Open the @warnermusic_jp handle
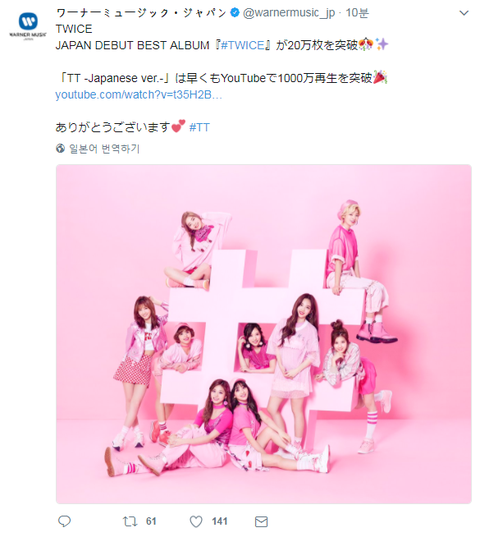The height and width of the screenshot is (537, 480). 289,13
